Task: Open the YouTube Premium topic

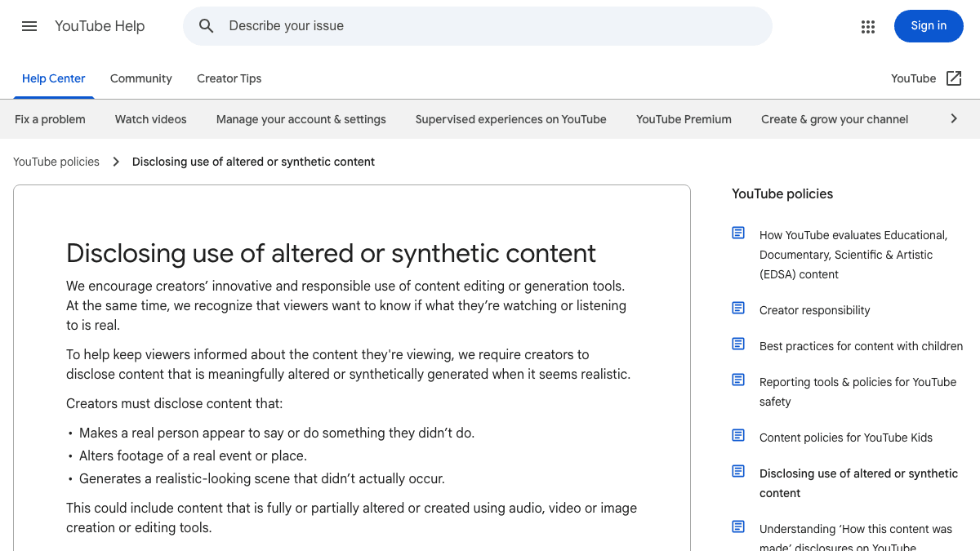Action: (684, 119)
